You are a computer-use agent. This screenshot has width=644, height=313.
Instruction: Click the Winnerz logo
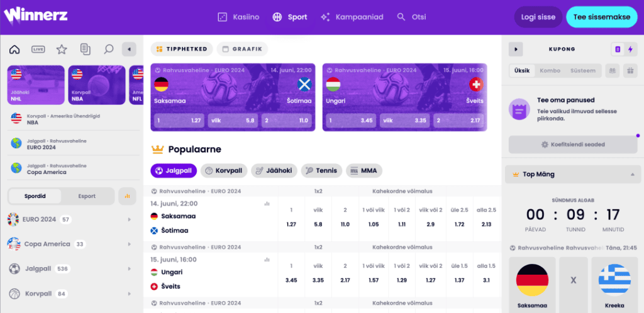36,16
